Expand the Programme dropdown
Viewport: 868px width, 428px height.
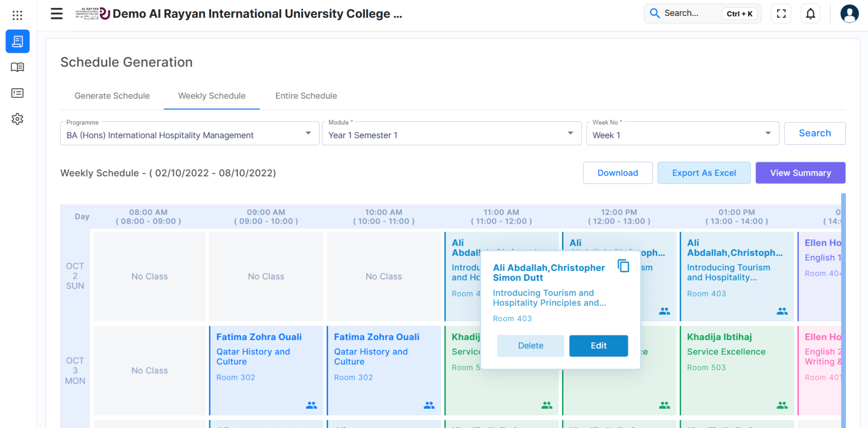(x=308, y=133)
